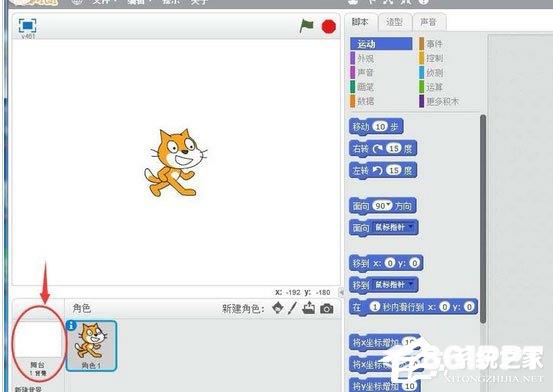Expand 鼠标指针 dropdown in 面向 block
Image resolution: width=553 pixels, height=392 pixels.
point(410,227)
